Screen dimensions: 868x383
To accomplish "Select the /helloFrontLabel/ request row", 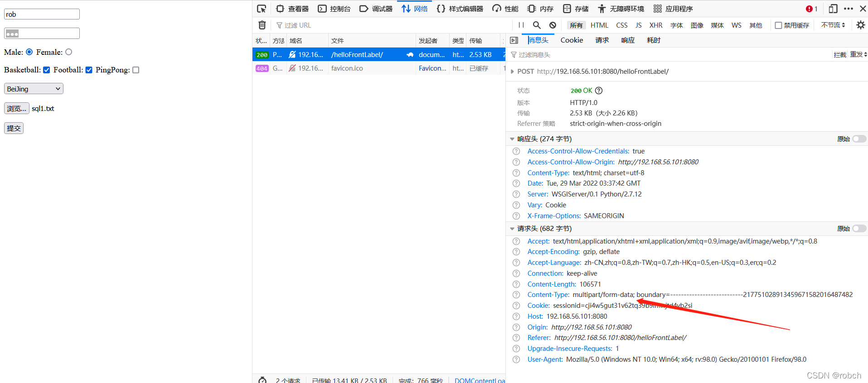I will (378, 54).
